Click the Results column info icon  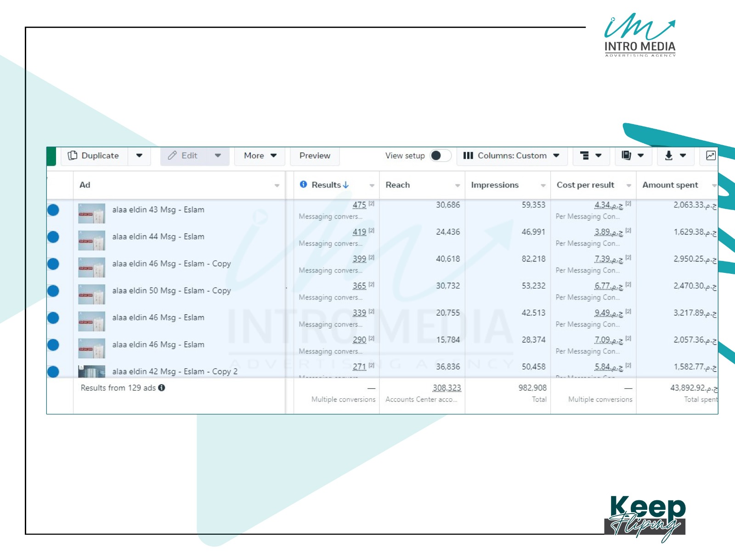coord(303,184)
